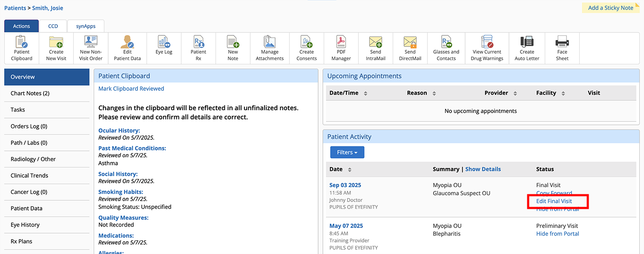
Task: Switch to the CCD tab
Action: [x=53, y=26]
